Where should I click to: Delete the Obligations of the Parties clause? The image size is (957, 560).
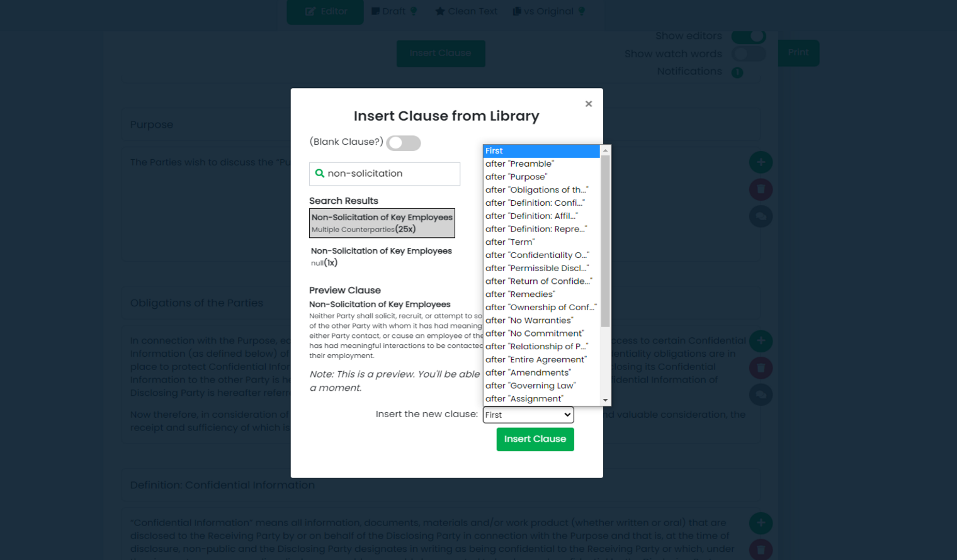pyautogui.click(x=761, y=368)
